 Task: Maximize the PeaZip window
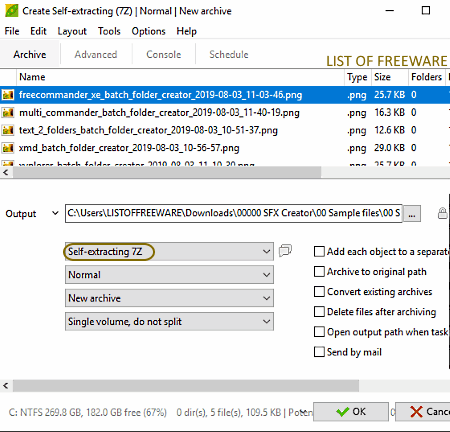426,11
